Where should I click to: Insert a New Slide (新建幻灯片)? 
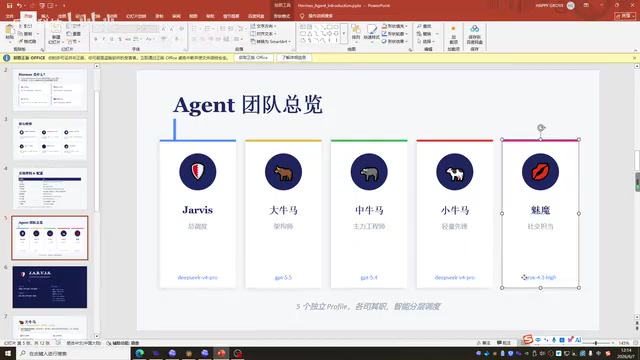coord(56,34)
